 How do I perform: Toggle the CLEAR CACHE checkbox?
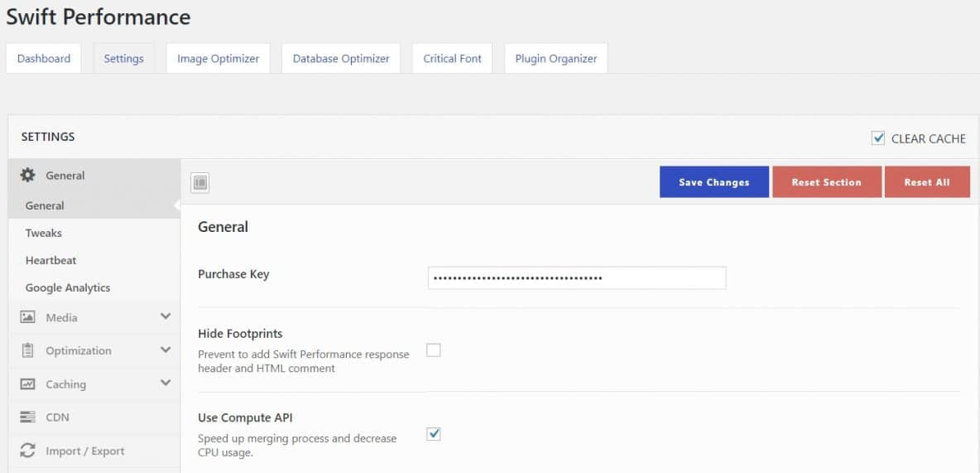(878, 138)
